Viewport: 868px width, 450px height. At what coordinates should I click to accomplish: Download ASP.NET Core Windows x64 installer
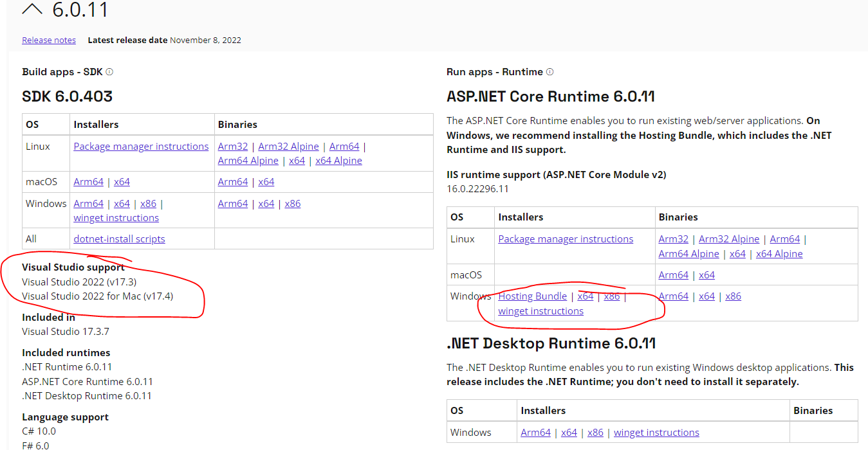585,296
